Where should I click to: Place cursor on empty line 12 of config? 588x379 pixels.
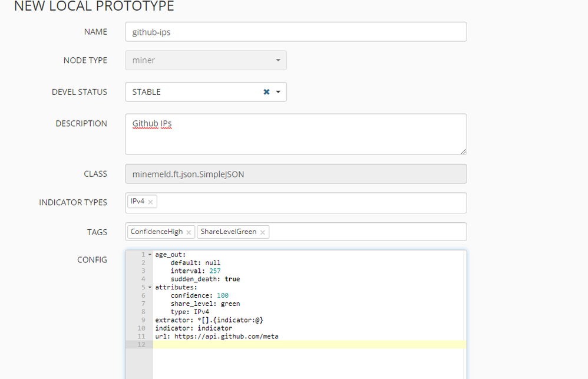click(306, 345)
